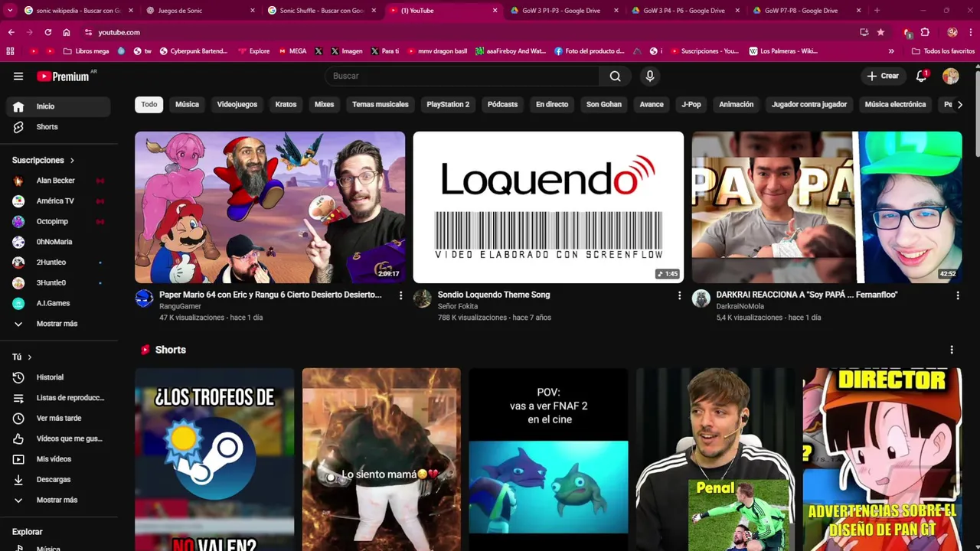Open the YouTube account avatar menu

951,76
